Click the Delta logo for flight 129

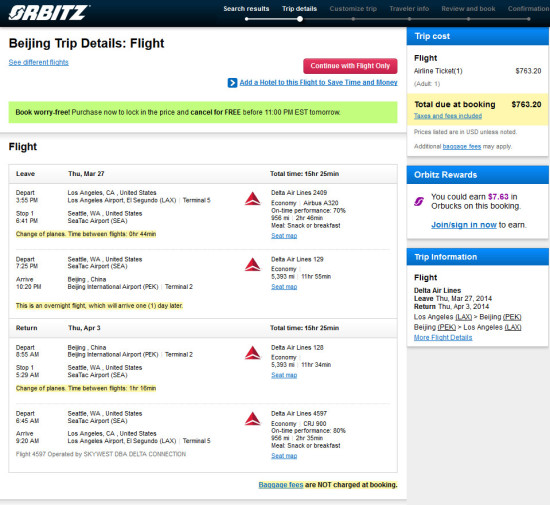coord(253,265)
